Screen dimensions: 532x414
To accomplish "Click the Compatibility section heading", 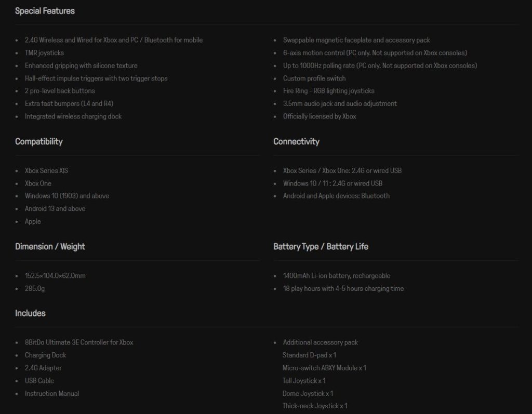I will [x=39, y=142].
